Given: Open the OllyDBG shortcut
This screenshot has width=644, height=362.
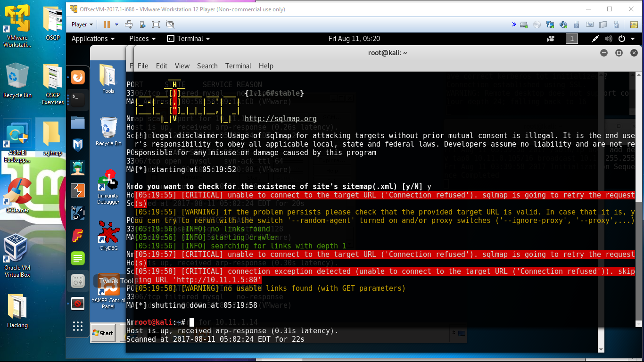Looking at the screenshot, I should tap(108, 236).
